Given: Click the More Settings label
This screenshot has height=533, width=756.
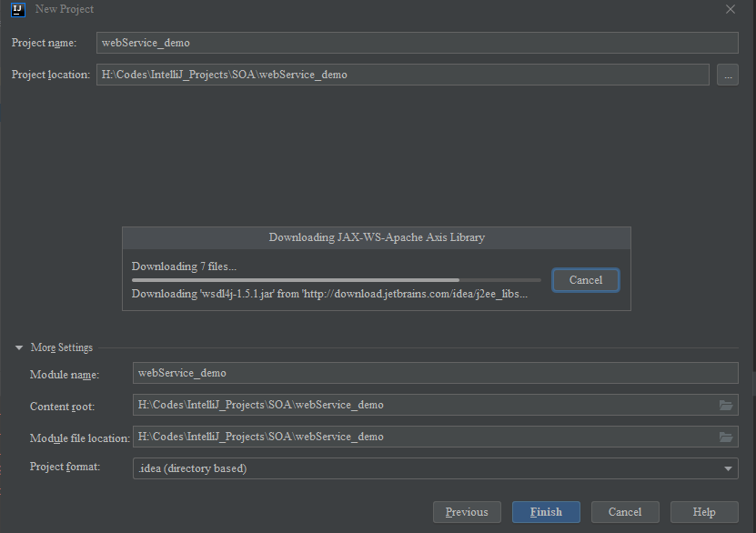Looking at the screenshot, I should [61, 347].
